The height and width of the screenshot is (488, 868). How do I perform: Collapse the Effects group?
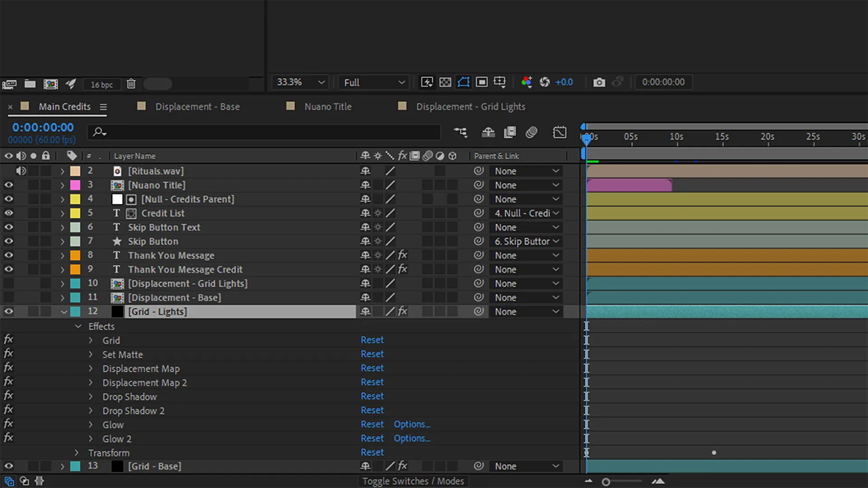[78, 326]
